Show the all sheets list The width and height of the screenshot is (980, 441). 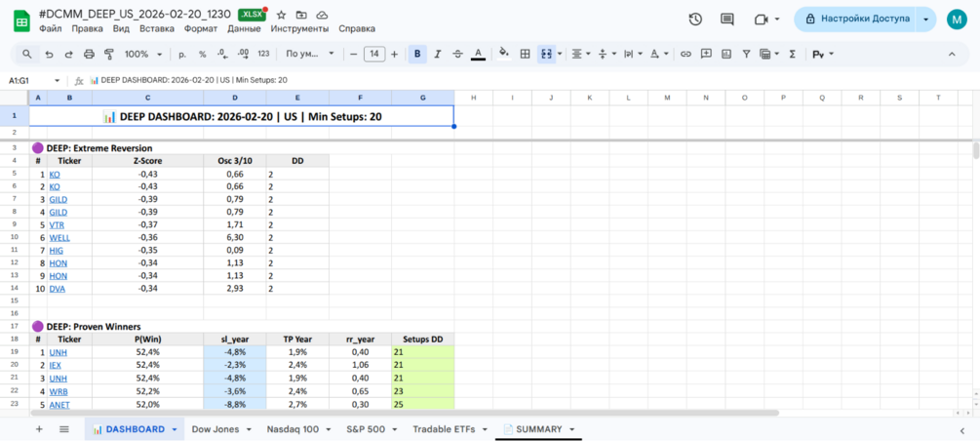click(63, 429)
